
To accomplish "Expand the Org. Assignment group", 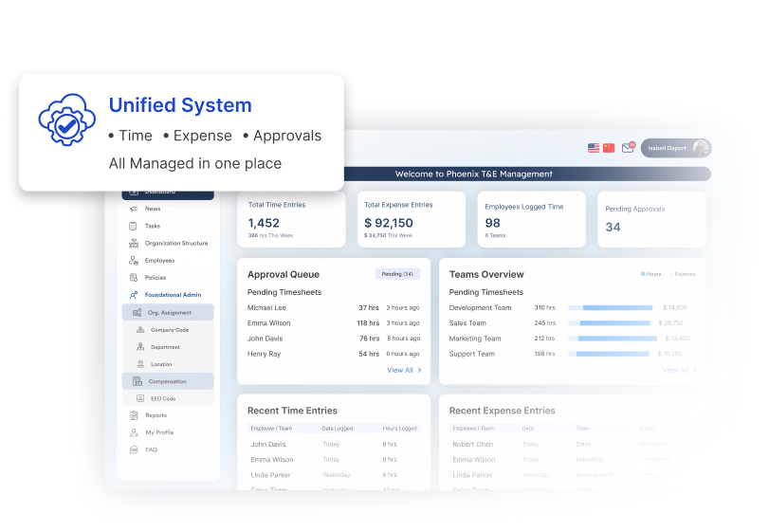I will [168, 312].
